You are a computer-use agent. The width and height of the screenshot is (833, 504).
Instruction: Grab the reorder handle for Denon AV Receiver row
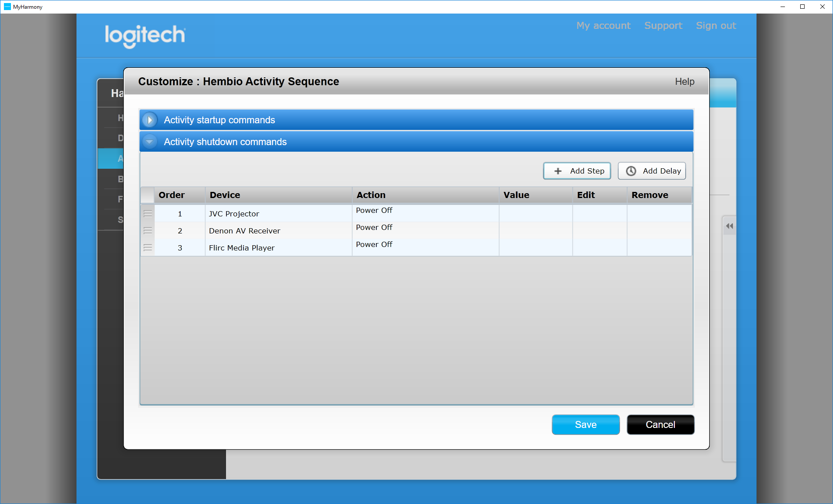(x=148, y=231)
